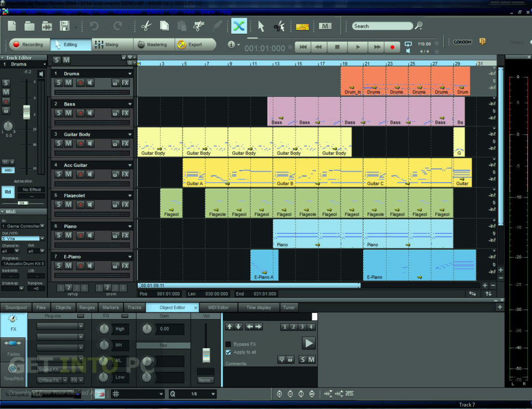Switch to Recording mode
Image resolution: width=532 pixels, height=409 pixels.
(x=29, y=45)
